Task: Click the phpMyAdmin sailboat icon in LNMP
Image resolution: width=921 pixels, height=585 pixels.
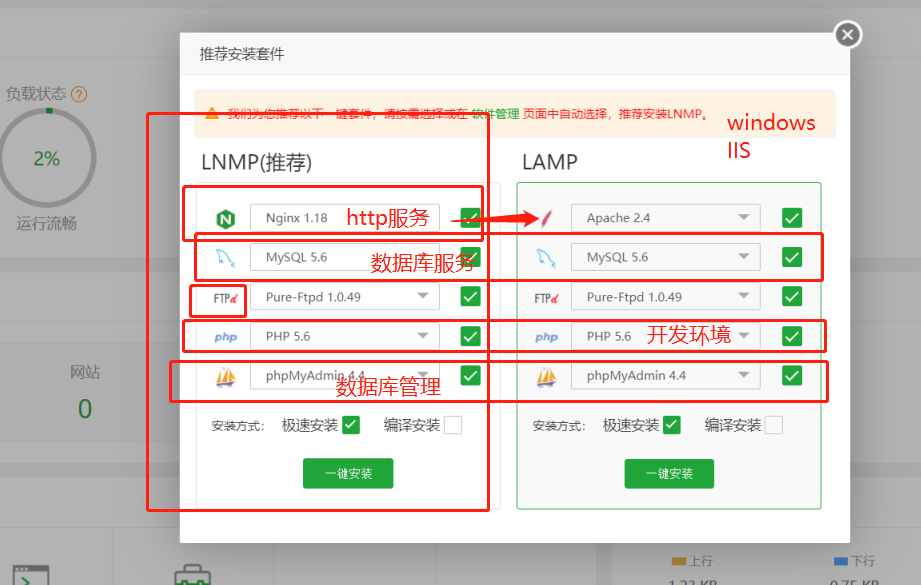Action: [226, 376]
